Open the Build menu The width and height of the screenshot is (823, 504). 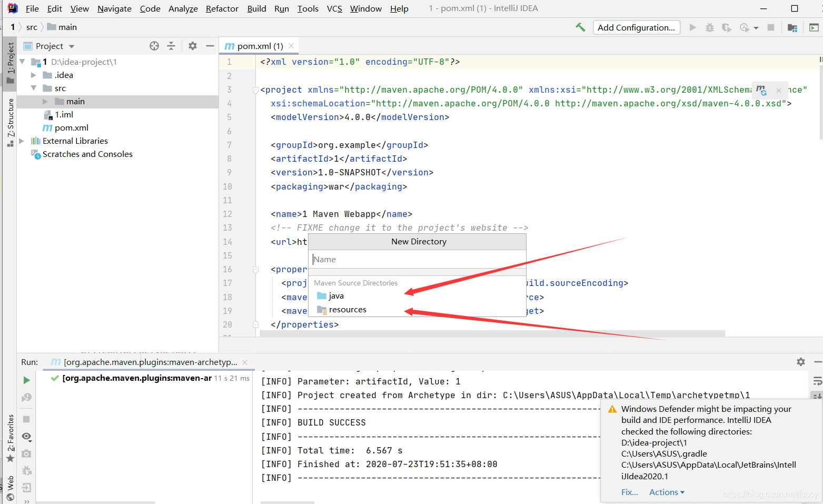257,8
